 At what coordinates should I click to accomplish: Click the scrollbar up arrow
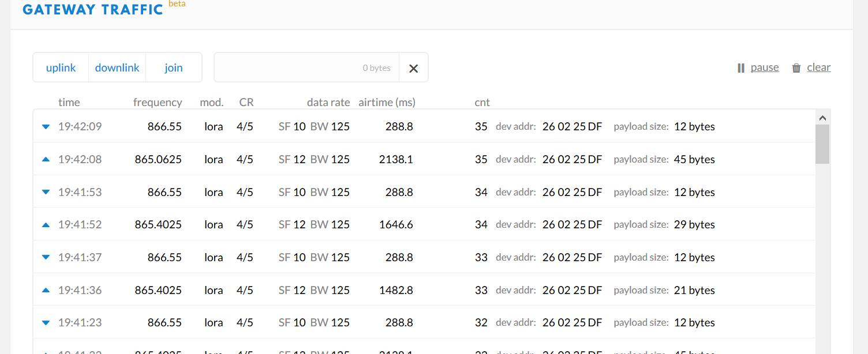[822, 118]
